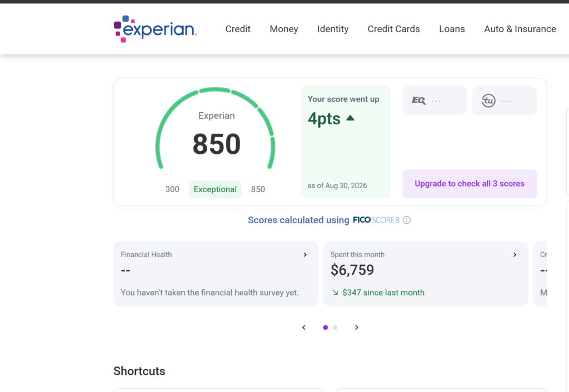569x392 pixels.
Task: Click the Financial Health card title
Action: (x=146, y=254)
